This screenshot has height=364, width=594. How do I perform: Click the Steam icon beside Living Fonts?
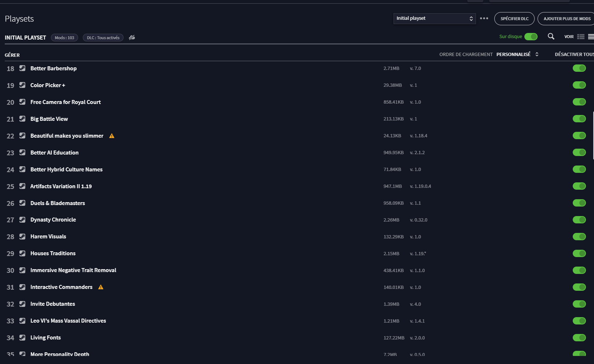[22, 338]
